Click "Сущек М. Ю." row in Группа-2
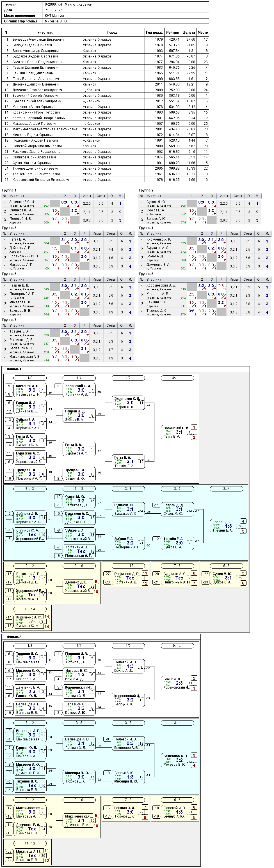Screen dimensions: 274x868 point(200,204)
